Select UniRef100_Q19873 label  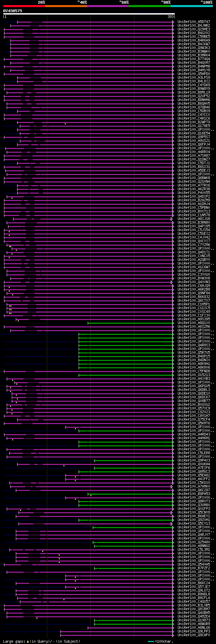click(x=194, y=620)
